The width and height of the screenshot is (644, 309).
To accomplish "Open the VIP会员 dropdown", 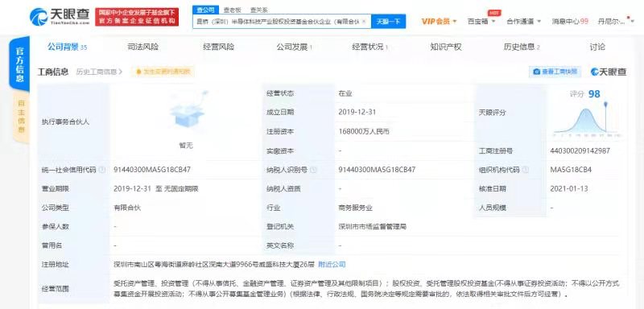I will (x=439, y=22).
